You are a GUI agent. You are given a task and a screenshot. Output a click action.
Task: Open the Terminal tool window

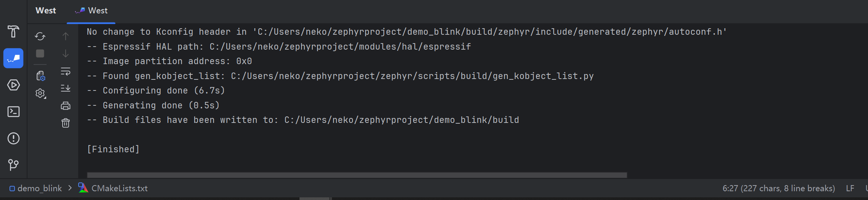click(x=13, y=111)
